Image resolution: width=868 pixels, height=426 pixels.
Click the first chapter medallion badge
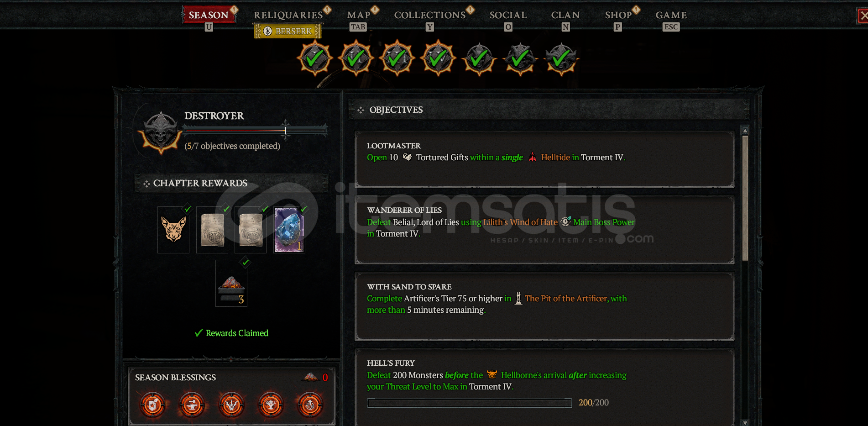[315, 58]
